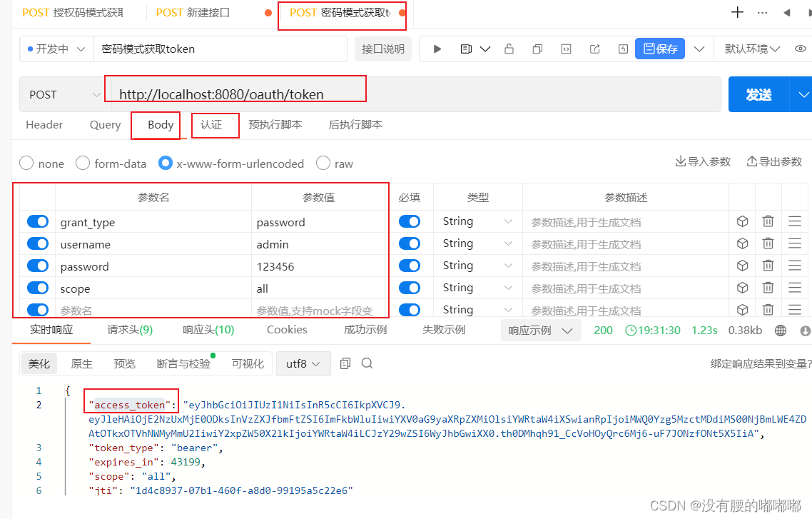Delete the username parameter row
Screen dimensions: 812x519
pyautogui.click(x=768, y=243)
